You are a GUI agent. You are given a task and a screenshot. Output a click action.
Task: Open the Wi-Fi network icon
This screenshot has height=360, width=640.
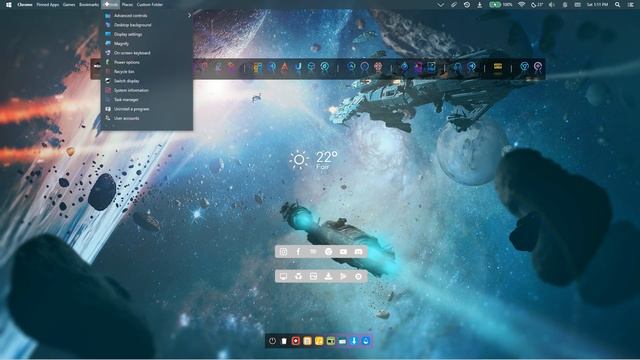coord(521,5)
